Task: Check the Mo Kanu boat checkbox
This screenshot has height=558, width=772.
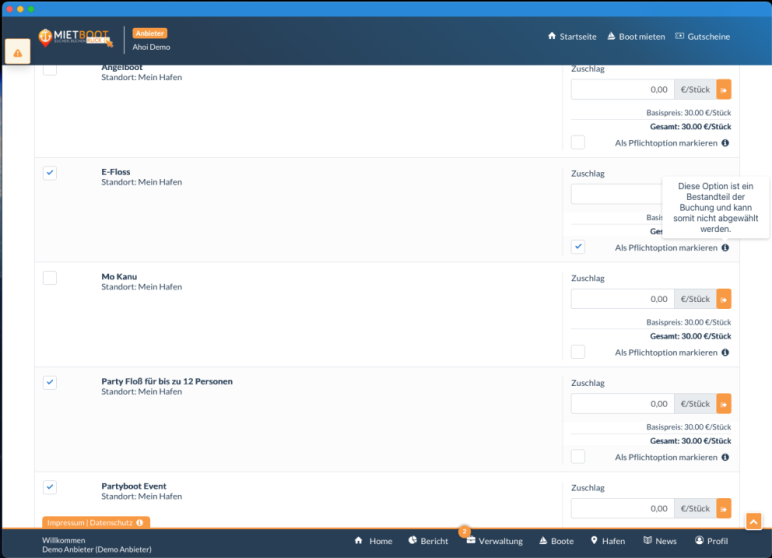Action: tap(50, 278)
